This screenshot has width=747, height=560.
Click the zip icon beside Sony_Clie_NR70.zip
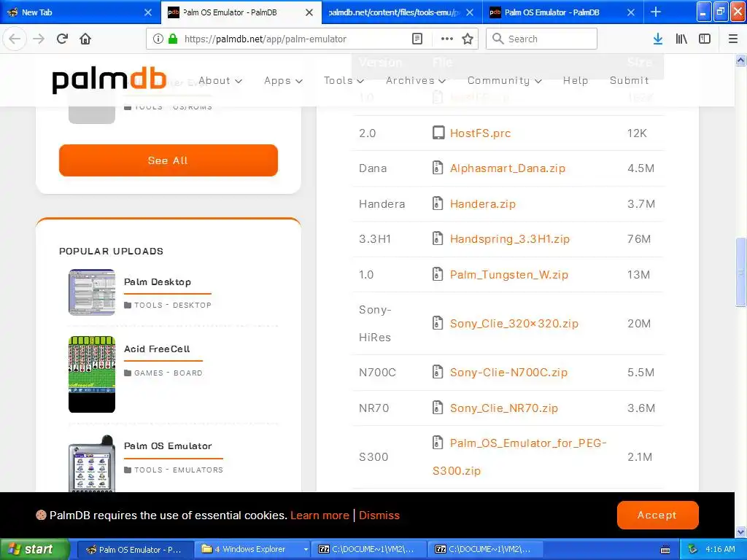(x=438, y=408)
